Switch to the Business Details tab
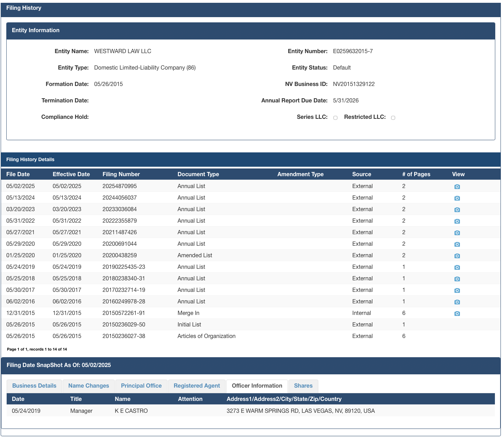Image resolution: width=504 pixels, height=439 pixels. tap(34, 386)
